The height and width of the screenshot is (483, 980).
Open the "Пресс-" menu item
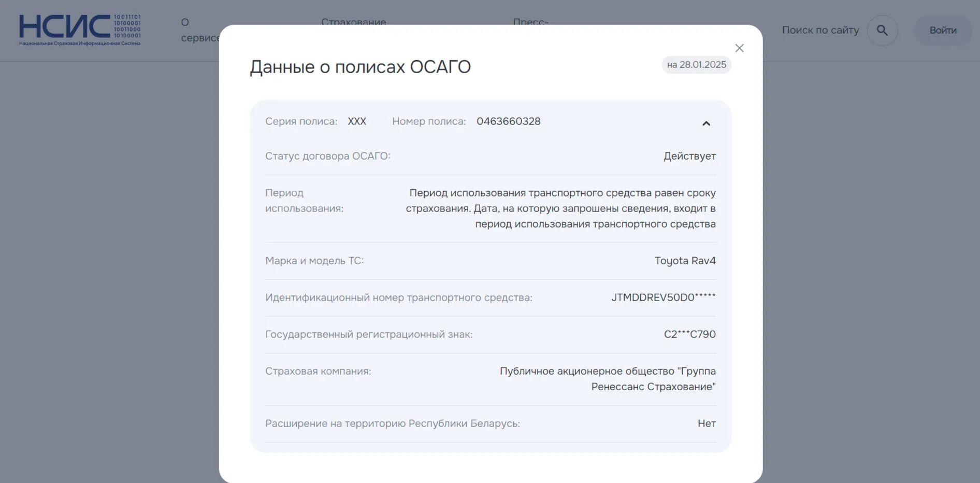[531, 22]
